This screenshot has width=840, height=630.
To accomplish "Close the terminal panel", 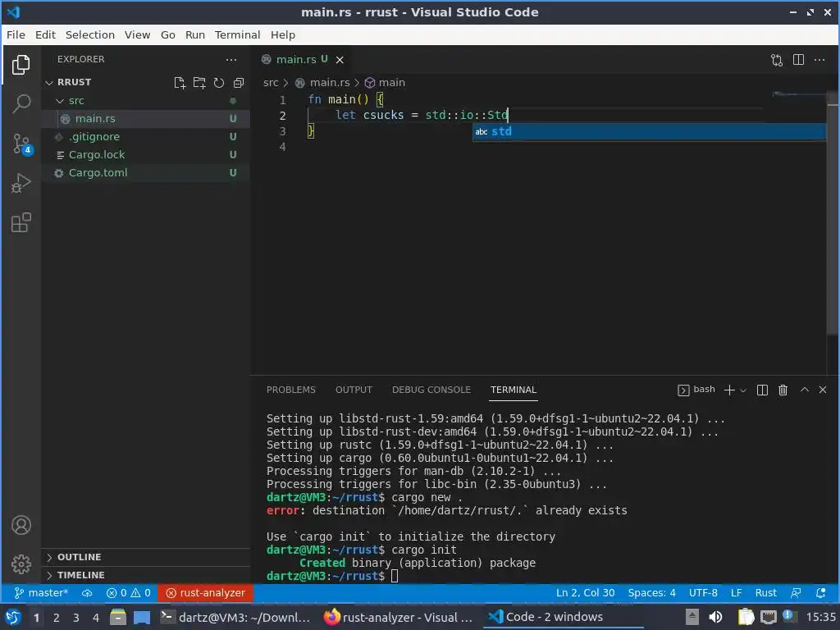I will (823, 390).
